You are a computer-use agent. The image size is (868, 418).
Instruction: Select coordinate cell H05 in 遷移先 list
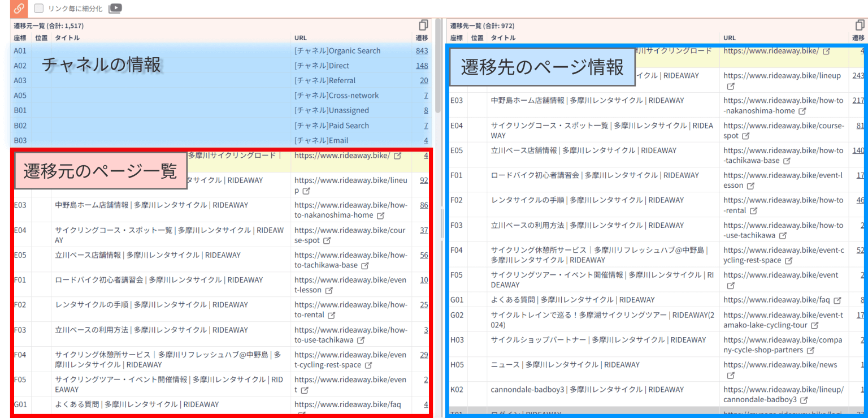point(457,365)
